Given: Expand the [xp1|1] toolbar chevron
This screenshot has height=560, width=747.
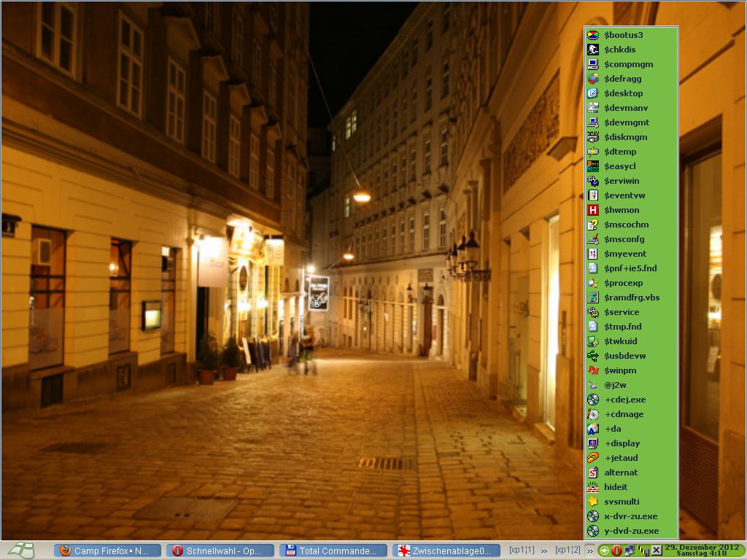Looking at the screenshot, I should (x=544, y=551).
